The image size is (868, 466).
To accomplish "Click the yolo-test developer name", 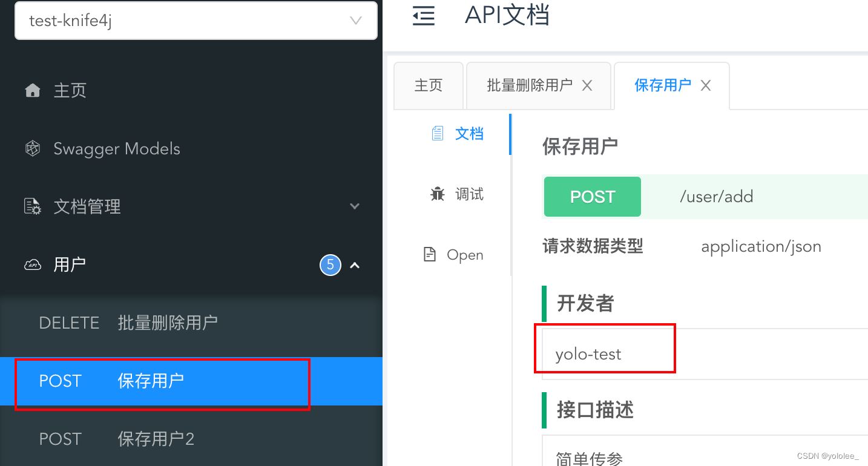I will [x=588, y=354].
